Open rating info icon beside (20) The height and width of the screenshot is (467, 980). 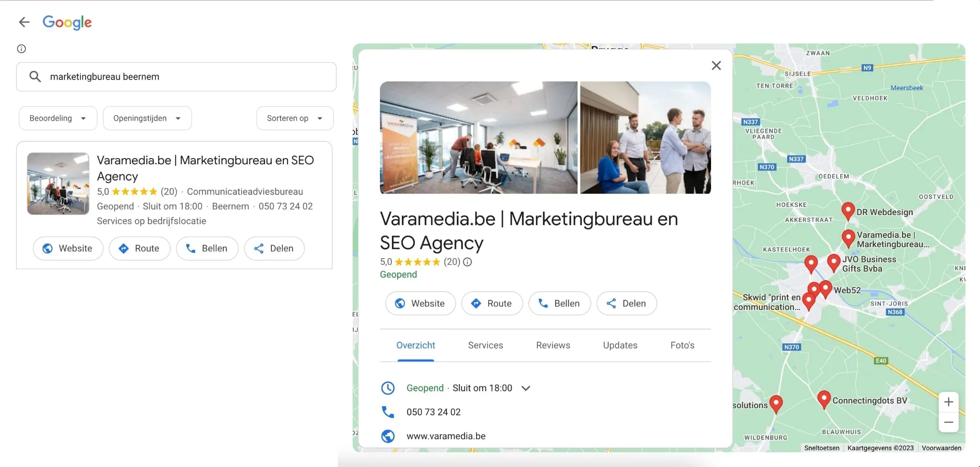pyautogui.click(x=468, y=262)
